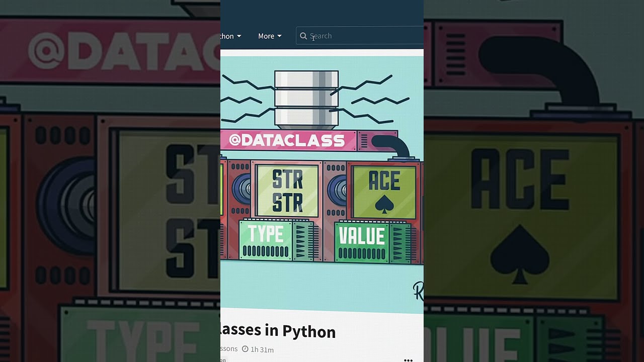Click the magnifier icon in search box

(303, 36)
